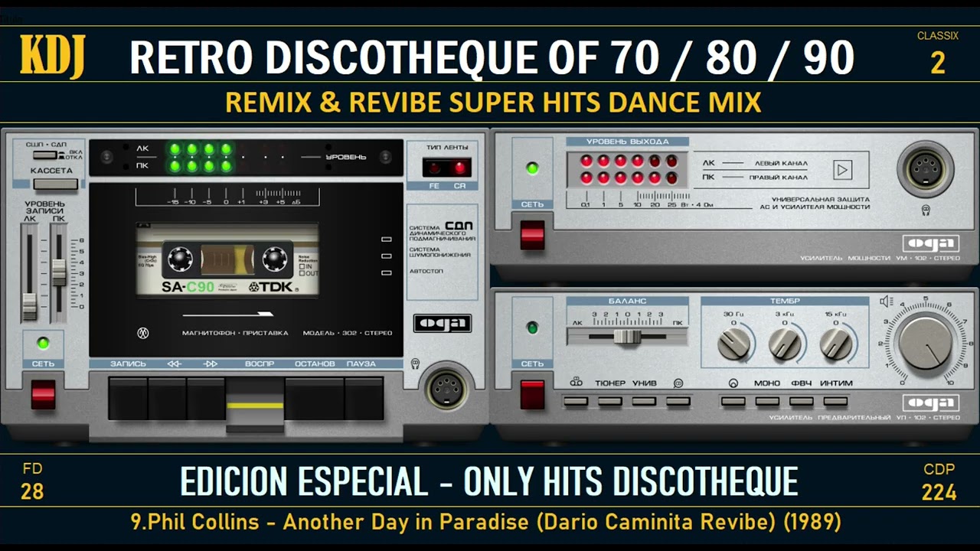Click the power amplifier's green СЕТЬ LED
This screenshot has width=980, height=551.
pyautogui.click(x=532, y=168)
